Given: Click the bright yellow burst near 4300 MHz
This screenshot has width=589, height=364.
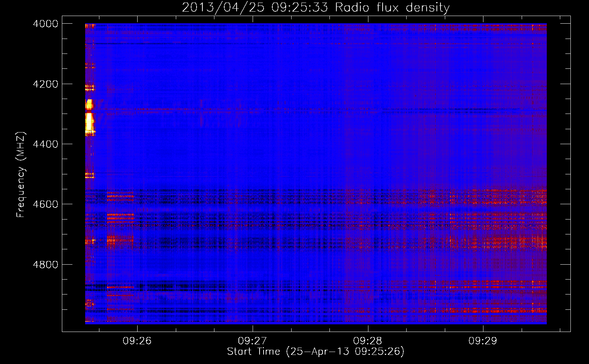Looking at the screenshot, I should point(90,117).
